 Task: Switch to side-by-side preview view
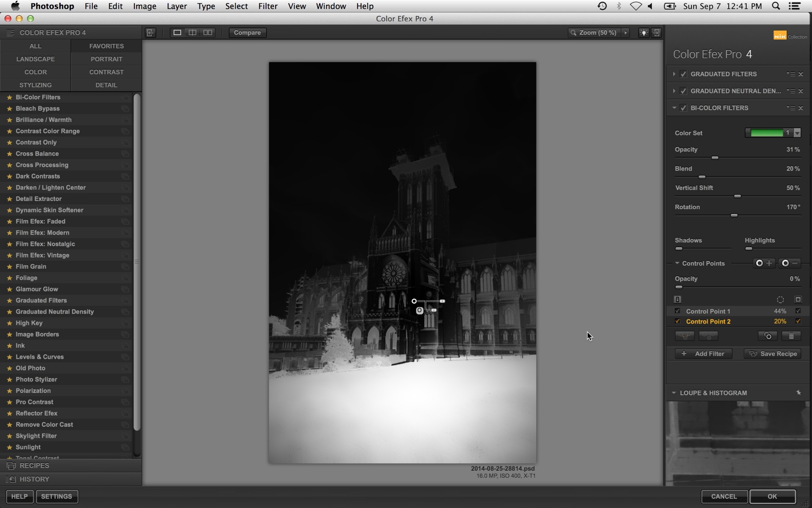click(208, 33)
